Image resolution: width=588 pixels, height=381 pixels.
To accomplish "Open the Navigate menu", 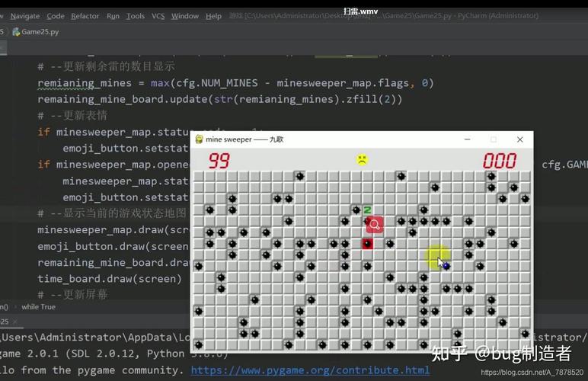I will coord(24,16).
